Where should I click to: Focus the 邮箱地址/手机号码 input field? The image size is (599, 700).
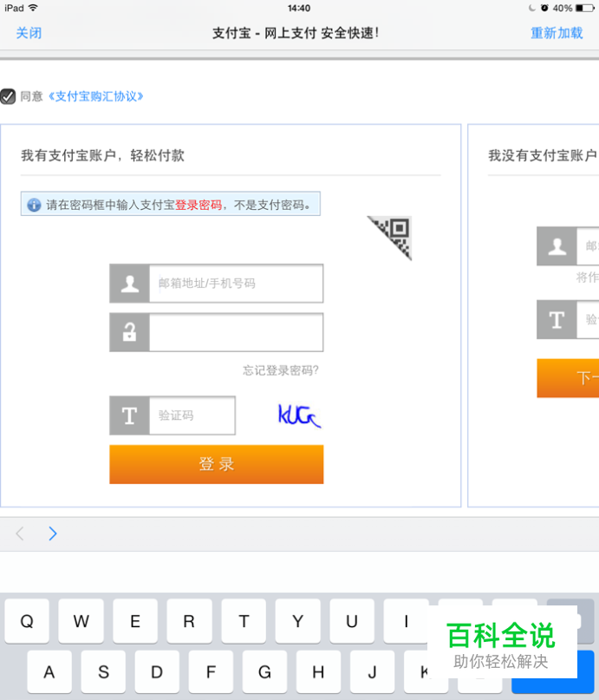pyautogui.click(x=237, y=284)
